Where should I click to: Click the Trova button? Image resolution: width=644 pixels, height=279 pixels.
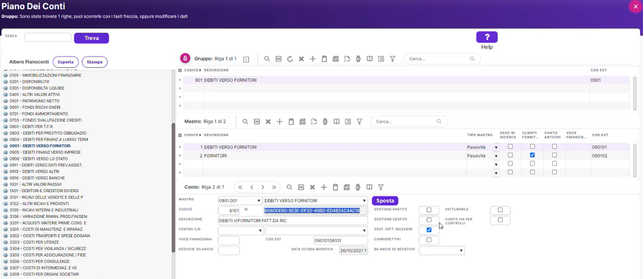pos(91,38)
